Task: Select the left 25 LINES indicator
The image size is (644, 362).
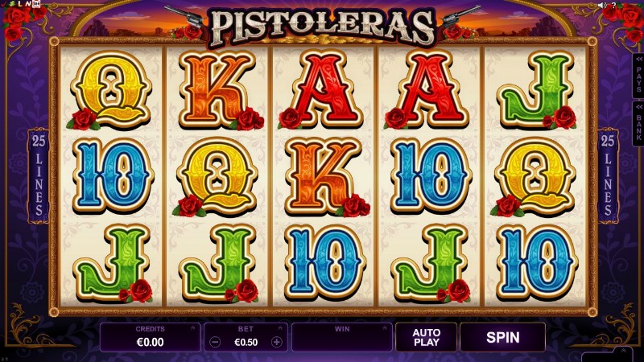Action: pos(39,175)
